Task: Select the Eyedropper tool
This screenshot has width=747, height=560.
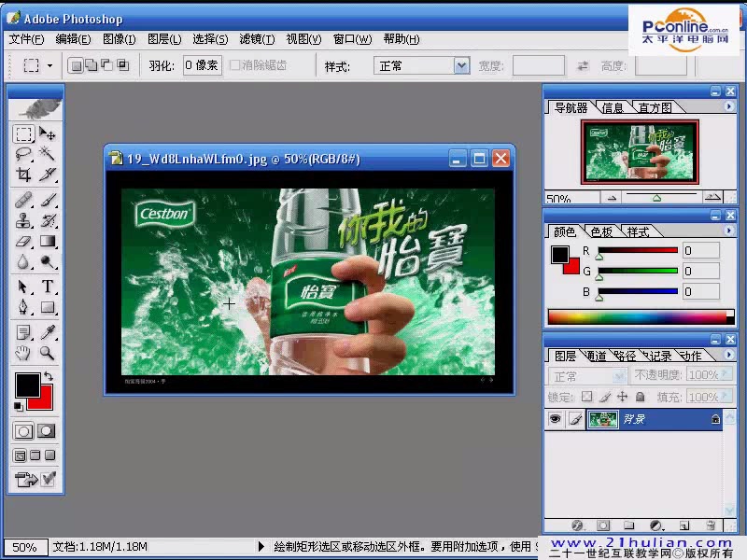Action: pyautogui.click(x=48, y=332)
